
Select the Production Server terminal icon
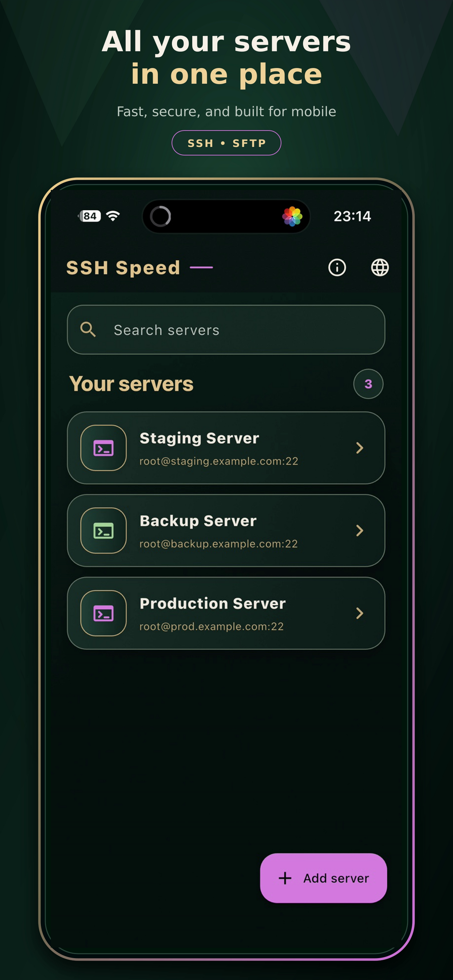click(103, 613)
